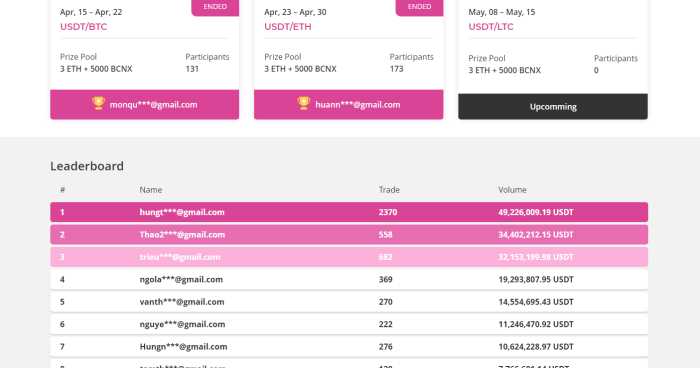Click the Volume column header
This screenshot has width=700, height=368.
pos(512,190)
